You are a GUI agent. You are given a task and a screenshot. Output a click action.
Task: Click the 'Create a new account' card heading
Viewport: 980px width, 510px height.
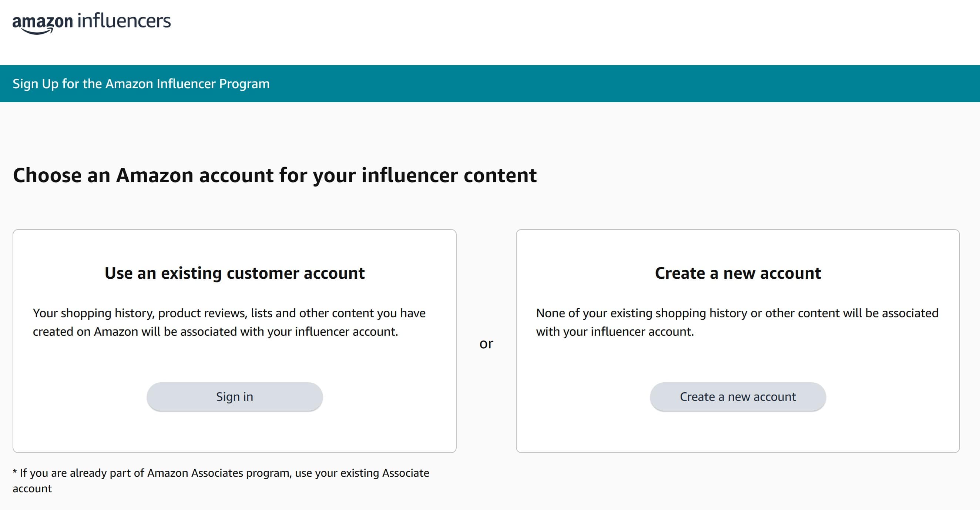coord(738,273)
